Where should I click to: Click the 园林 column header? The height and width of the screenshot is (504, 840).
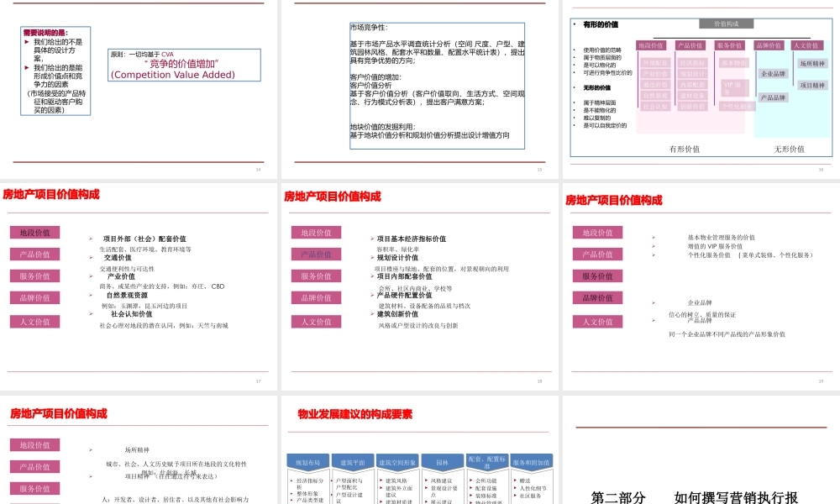[442, 462]
